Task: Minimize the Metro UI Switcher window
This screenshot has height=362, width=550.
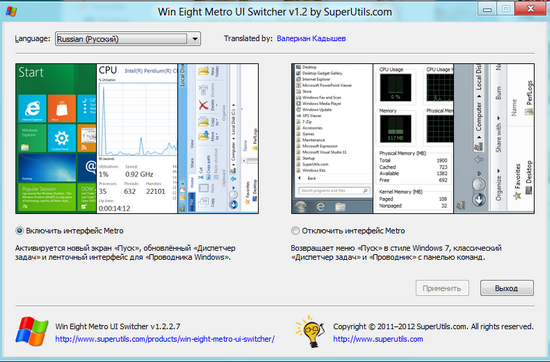Action: pos(487,9)
